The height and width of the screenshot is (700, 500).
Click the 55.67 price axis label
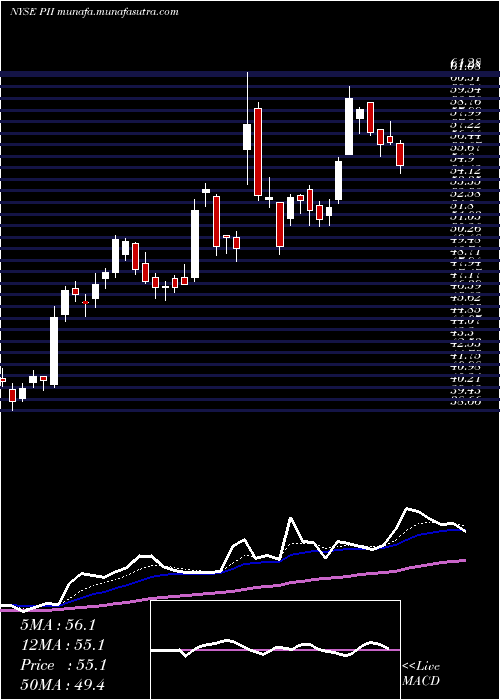(465, 148)
